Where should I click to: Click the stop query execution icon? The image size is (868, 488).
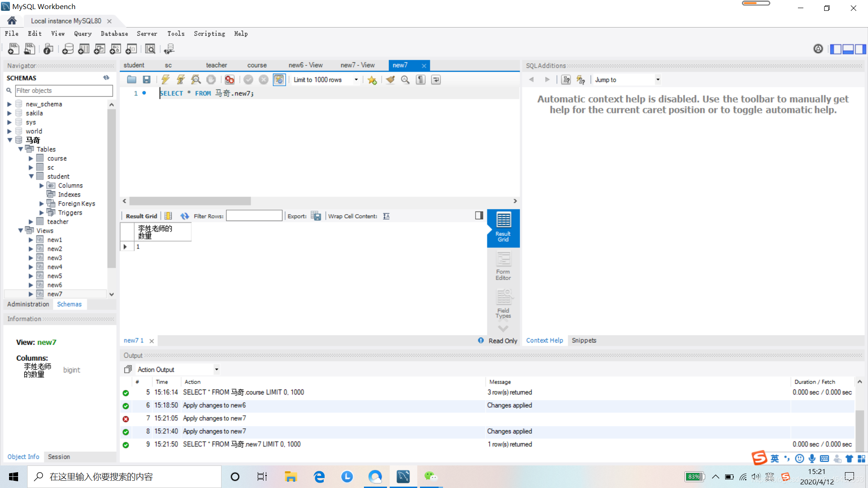(211, 80)
